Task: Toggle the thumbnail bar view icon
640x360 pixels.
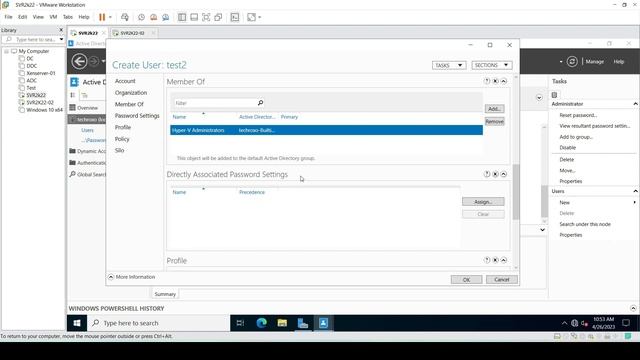Action: (x=194, y=17)
